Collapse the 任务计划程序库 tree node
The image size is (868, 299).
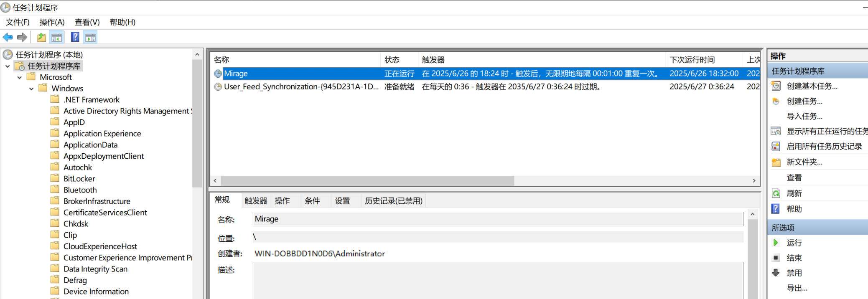click(x=8, y=66)
